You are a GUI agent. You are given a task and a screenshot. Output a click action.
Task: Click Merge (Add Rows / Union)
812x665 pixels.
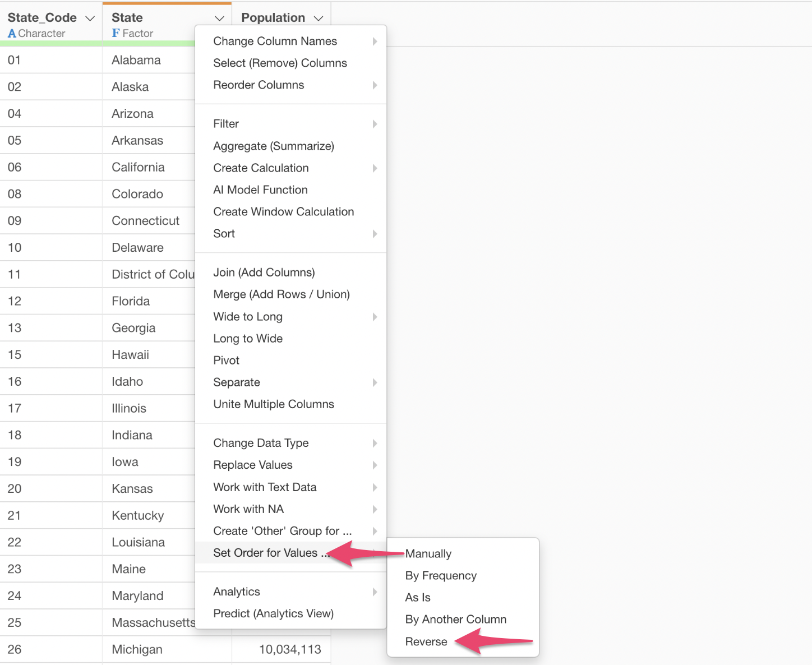pos(281,294)
